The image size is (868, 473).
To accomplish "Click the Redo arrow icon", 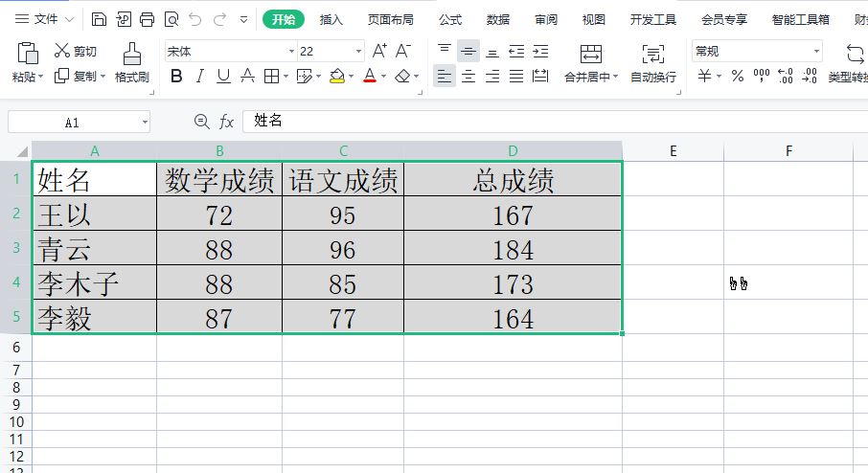I will [x=219, y=19].
